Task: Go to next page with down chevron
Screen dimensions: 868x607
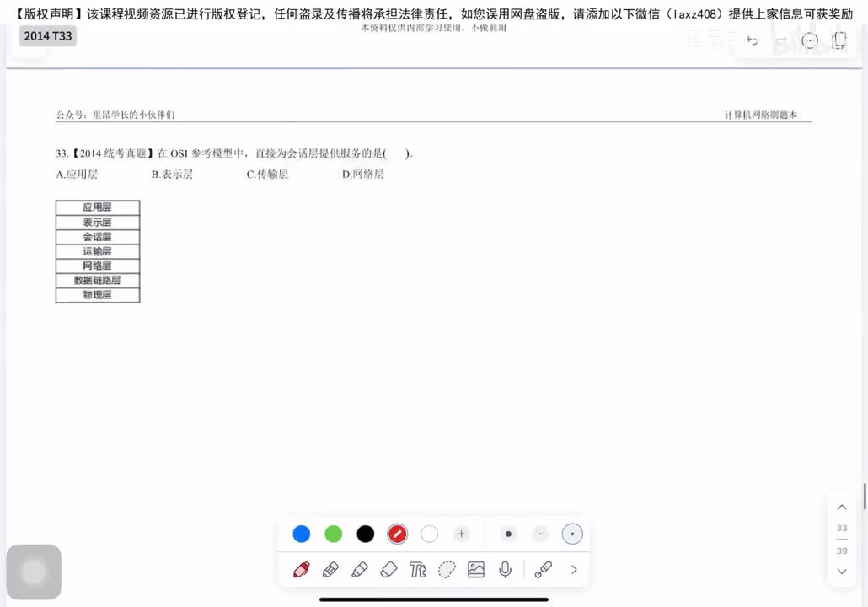Action: (x=842, y=572)
